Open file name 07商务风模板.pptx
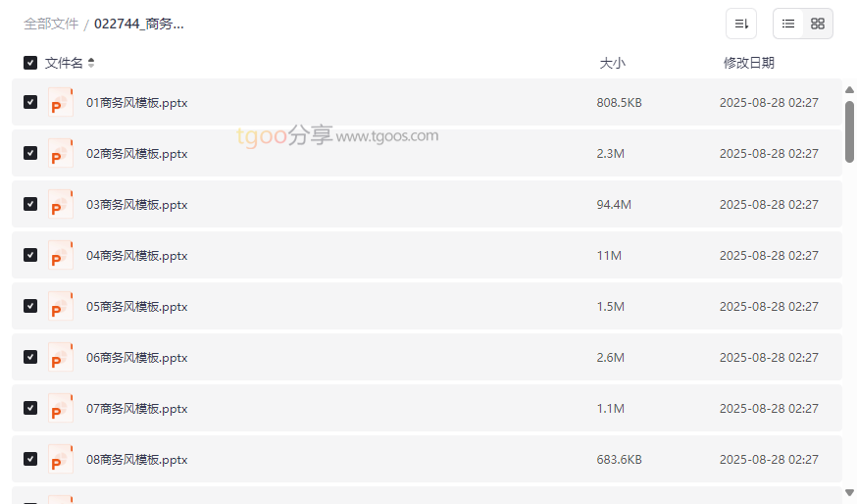This screenshot has width=857, height=504. (136, 408)
